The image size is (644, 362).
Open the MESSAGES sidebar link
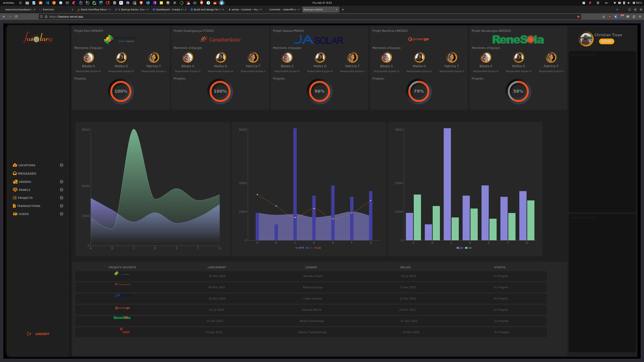tap(27, 173)
